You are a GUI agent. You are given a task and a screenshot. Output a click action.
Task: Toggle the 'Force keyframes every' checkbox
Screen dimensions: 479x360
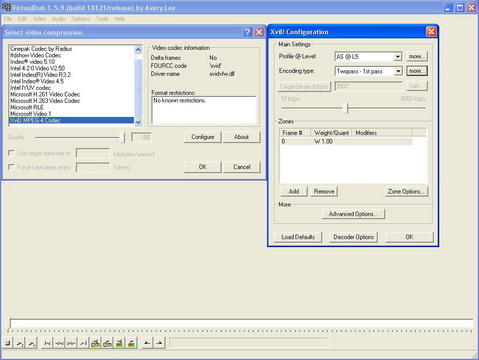[11, 167]
